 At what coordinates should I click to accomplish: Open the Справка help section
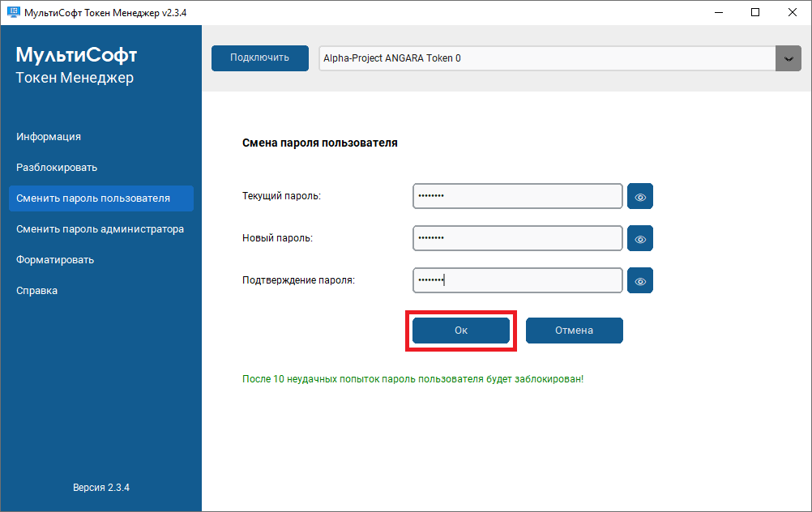click(x=37, y=291)
